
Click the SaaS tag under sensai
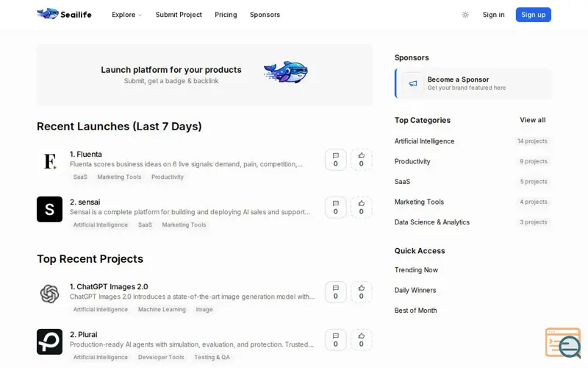pos(145,224)
